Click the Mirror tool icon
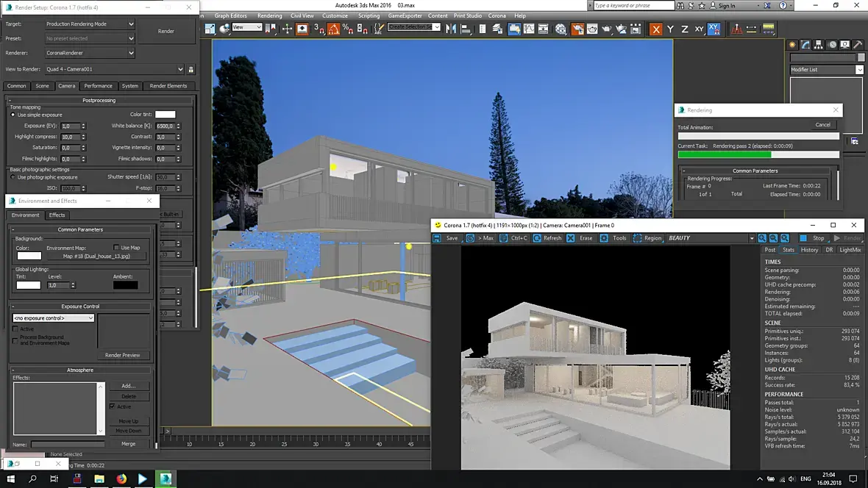Viewport: 868px width, 488px height. click(451, 29)
